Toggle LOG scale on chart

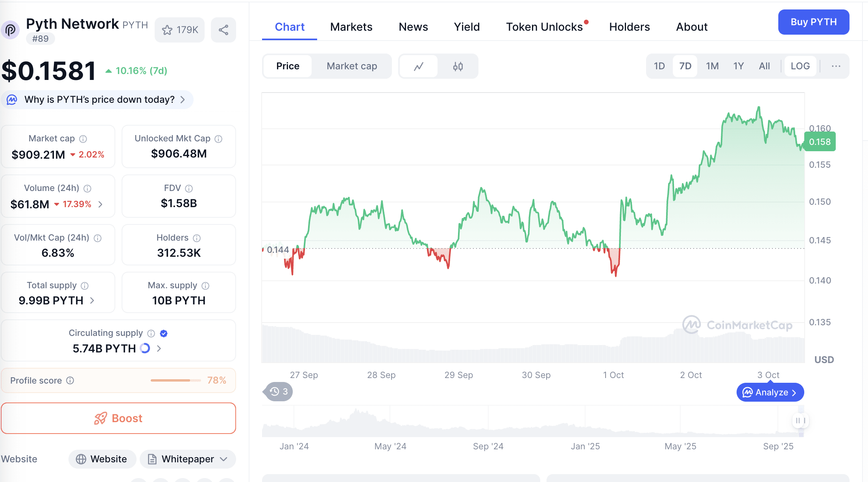800,66
